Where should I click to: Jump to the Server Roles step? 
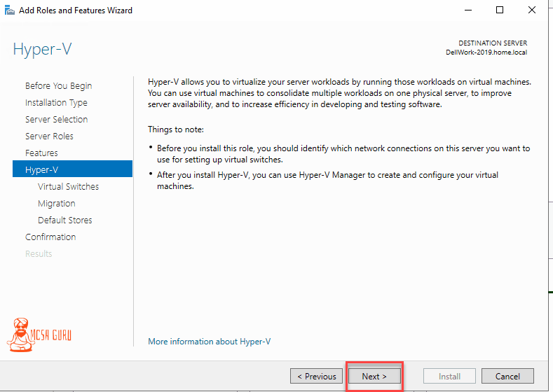pos(49,136)
